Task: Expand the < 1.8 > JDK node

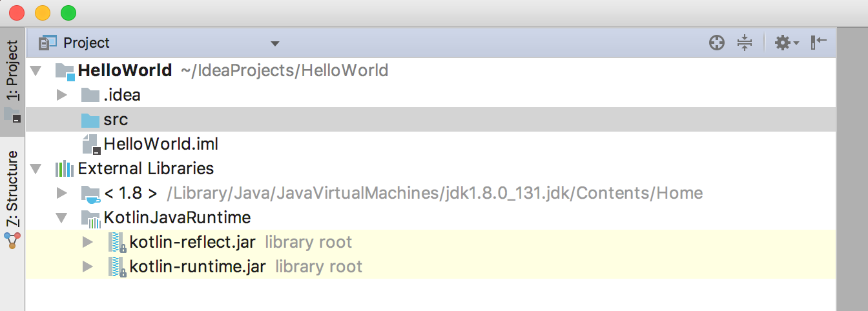Action: [62, 193]
